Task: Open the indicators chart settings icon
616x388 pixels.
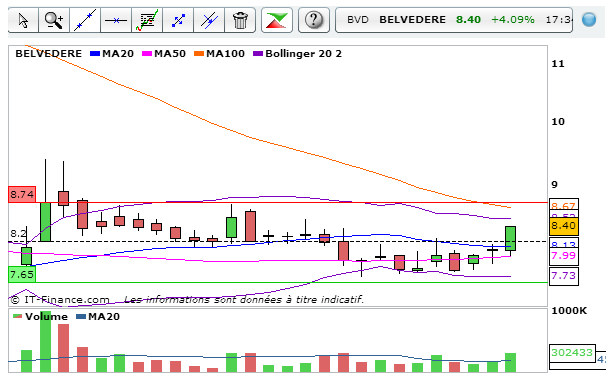Action: (147, 20)
